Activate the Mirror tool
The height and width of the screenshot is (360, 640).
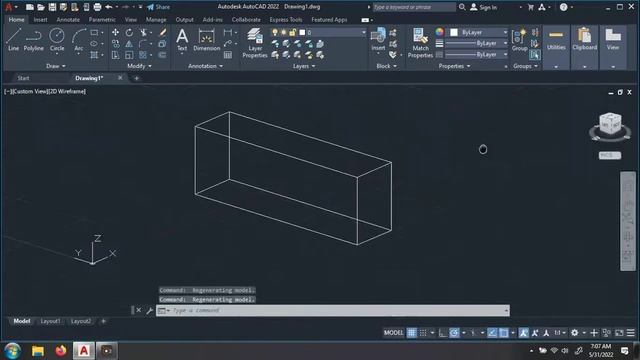[129, 44]
